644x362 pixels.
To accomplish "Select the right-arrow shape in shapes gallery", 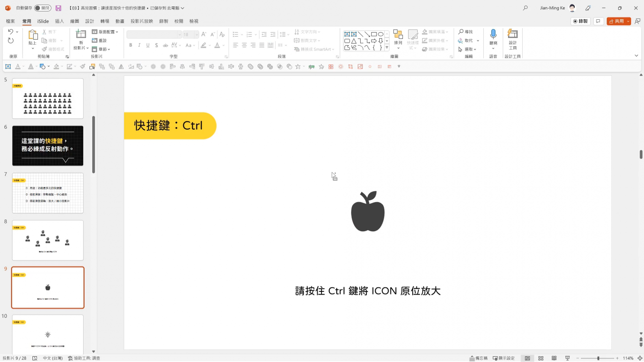I will (x=374, y=41).
